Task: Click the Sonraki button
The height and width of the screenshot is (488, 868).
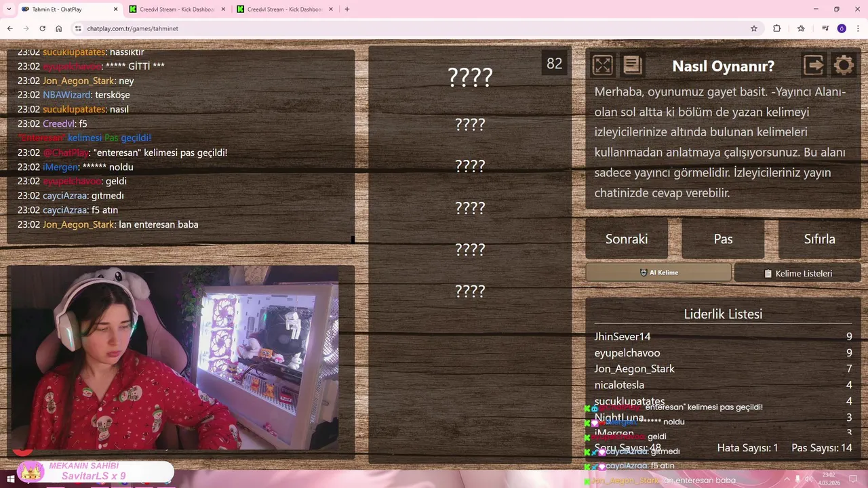Action: point(627,239)
